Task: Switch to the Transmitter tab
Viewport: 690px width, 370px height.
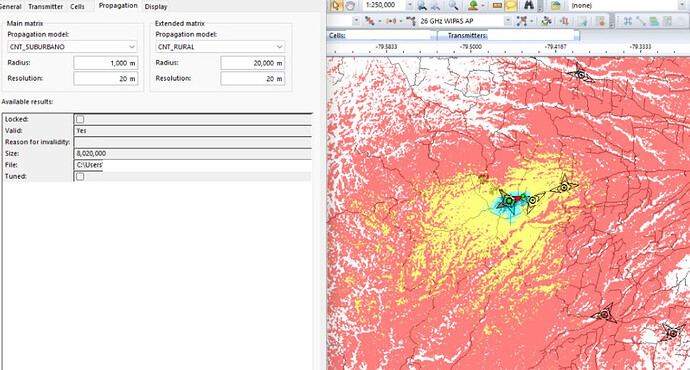Action: (x=46, y=7)
